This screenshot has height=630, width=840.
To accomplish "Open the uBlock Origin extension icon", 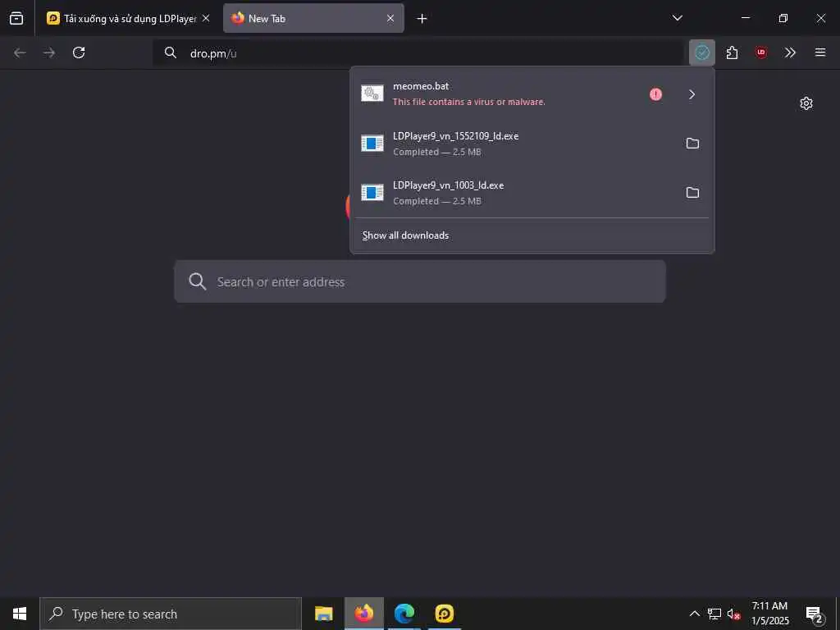I will click(x=760, y=52).
